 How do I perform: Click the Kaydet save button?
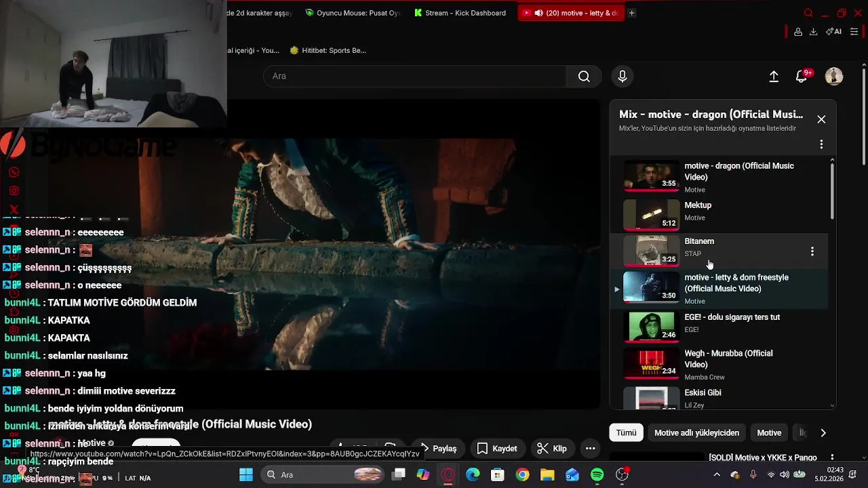click(x=497, y=449)
